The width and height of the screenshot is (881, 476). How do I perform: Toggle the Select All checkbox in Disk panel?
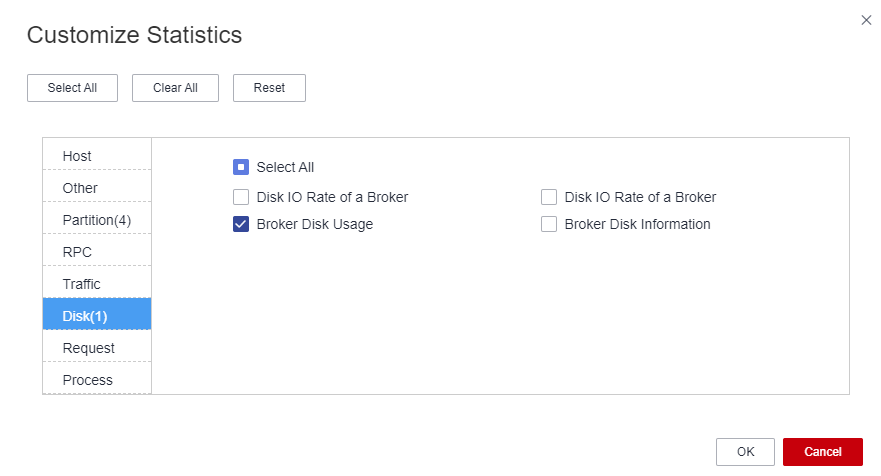coord(241,167)
